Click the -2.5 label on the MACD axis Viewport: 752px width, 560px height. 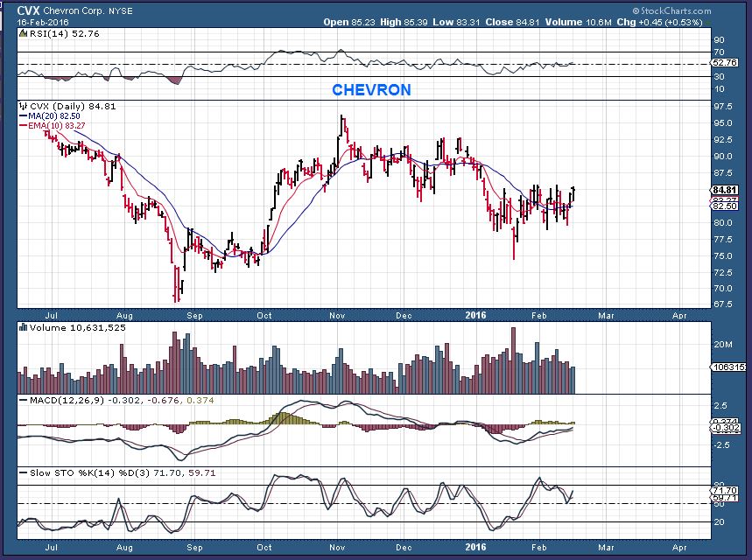[720, 444]
